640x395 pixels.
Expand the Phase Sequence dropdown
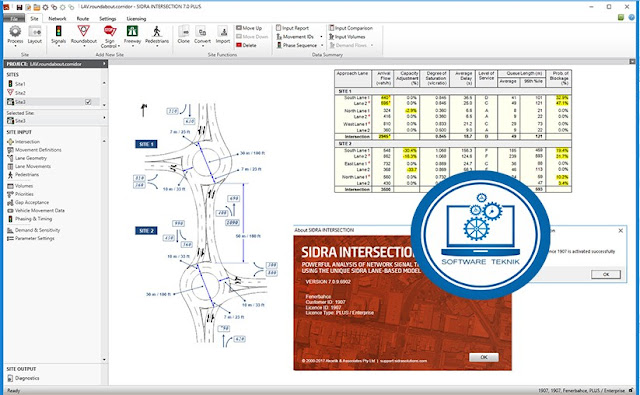[322, 45]
